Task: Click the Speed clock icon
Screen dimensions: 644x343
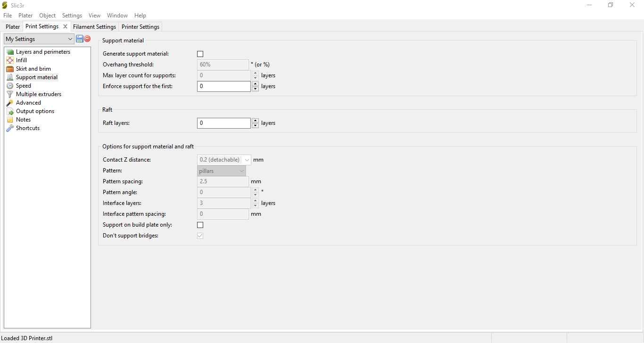Action: coord(10,86)
